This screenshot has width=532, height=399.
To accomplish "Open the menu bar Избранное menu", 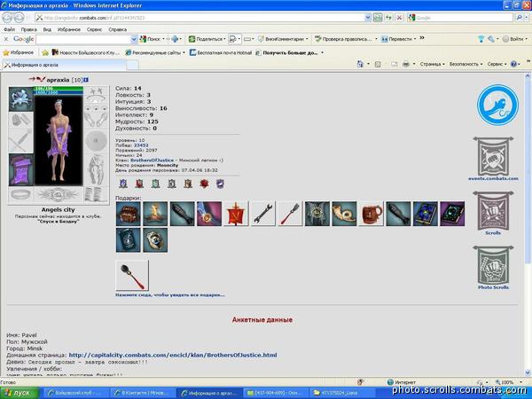I will pos(69,29).
